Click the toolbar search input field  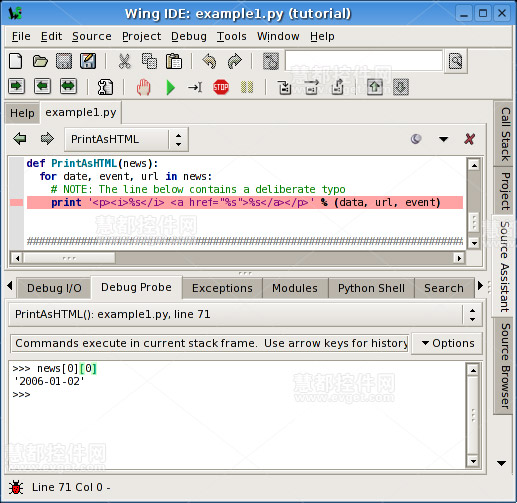coord(364,61)
